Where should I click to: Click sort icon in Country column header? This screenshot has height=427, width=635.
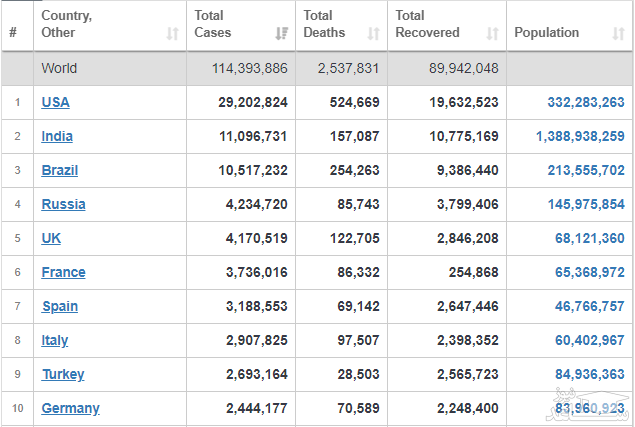172,33
